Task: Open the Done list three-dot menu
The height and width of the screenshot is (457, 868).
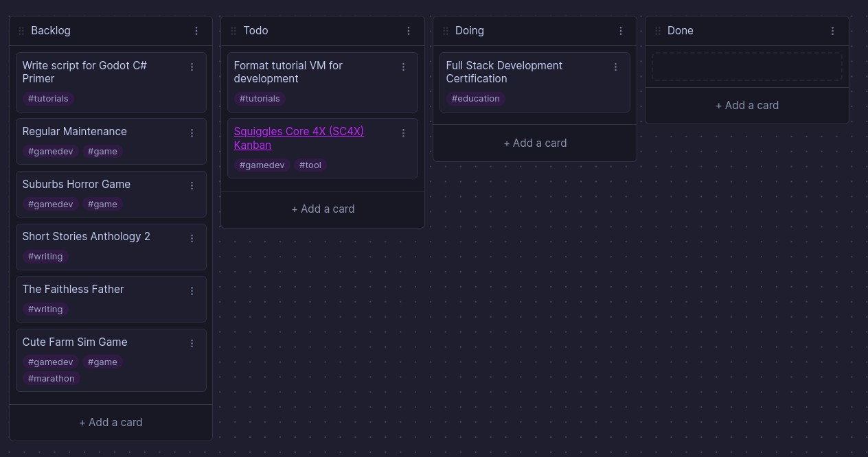Action: click(x=833, y=31)
